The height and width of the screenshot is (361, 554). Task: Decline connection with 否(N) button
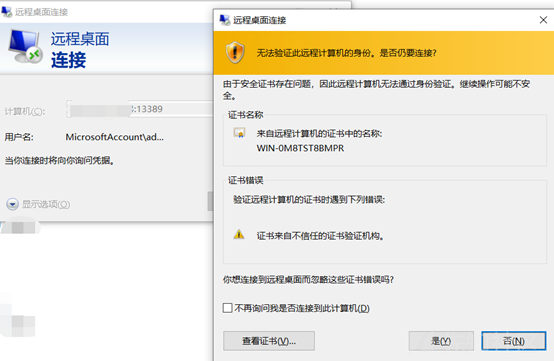click(x=514, y=341)
